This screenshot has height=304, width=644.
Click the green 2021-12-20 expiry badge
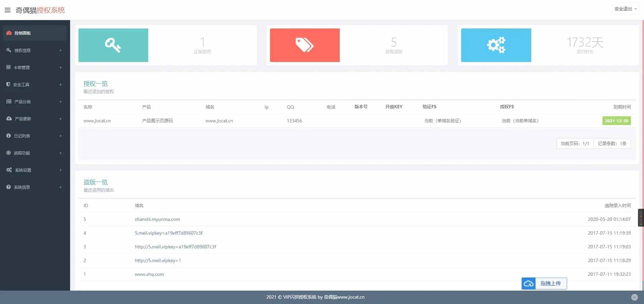[616, 121]
